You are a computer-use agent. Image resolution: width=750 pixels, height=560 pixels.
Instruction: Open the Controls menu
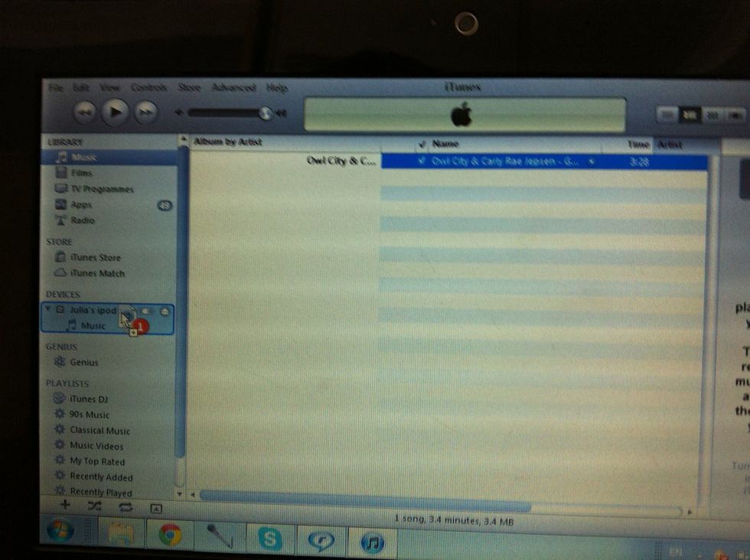(148, 87)
